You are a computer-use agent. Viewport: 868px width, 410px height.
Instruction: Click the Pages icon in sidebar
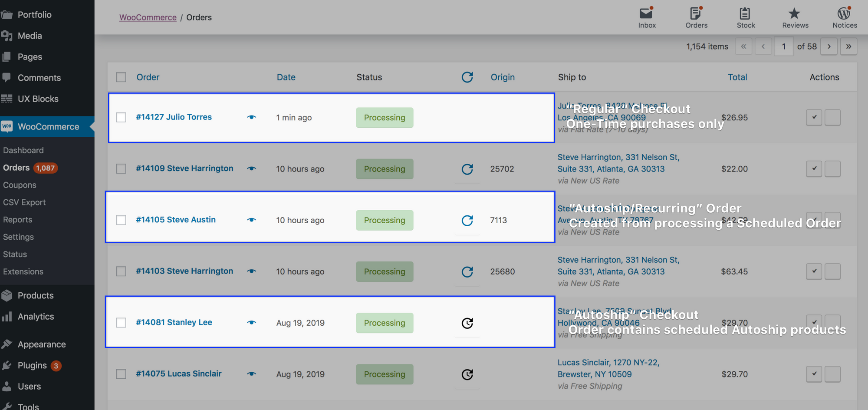click(x=7, y=56)
